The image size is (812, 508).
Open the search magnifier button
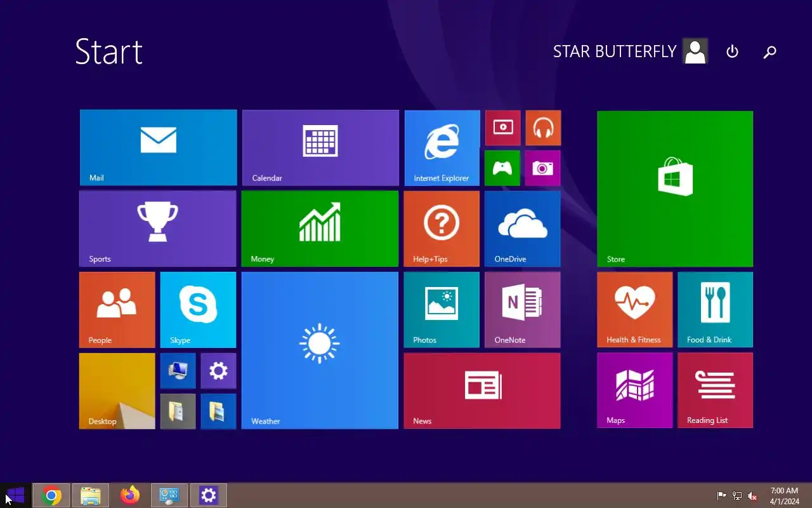pos(769,51)
